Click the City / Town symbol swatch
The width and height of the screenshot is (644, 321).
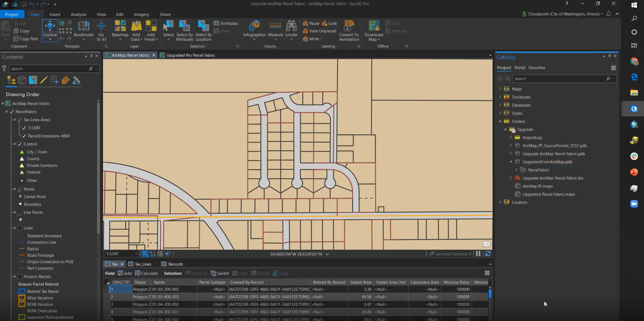pos(22,152)
